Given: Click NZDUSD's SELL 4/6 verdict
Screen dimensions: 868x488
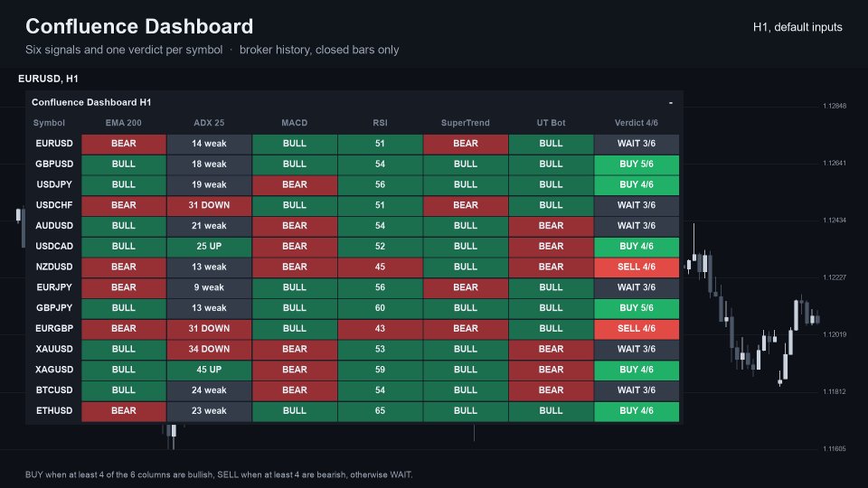Looking at the screenshot, I should (637, 267).
